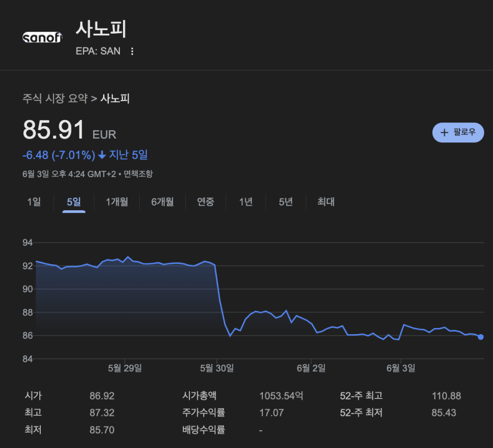Click the blue current price dot on the chart
Image resolution: width=493 pixels, height=448 pixels.
[x=480, y=337]
